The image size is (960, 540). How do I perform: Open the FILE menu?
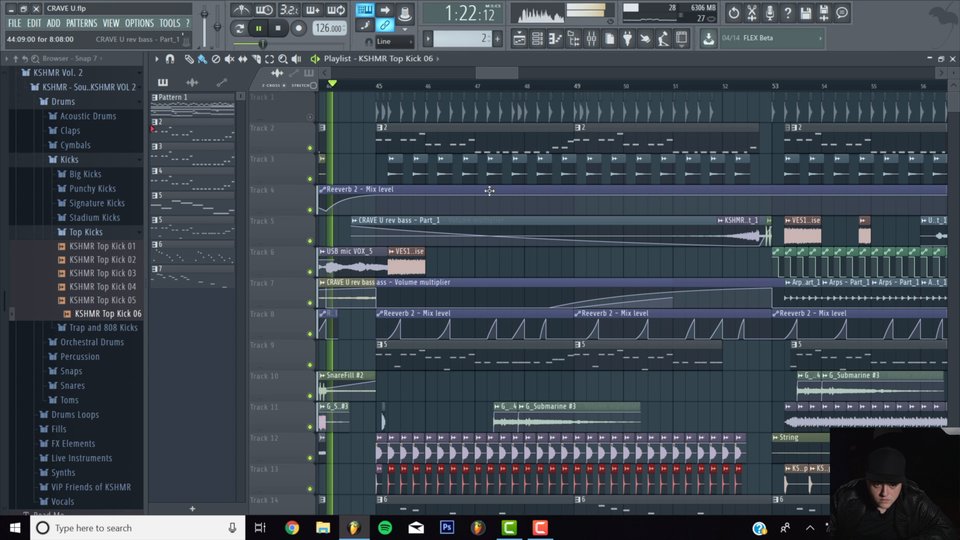(15, 23)
